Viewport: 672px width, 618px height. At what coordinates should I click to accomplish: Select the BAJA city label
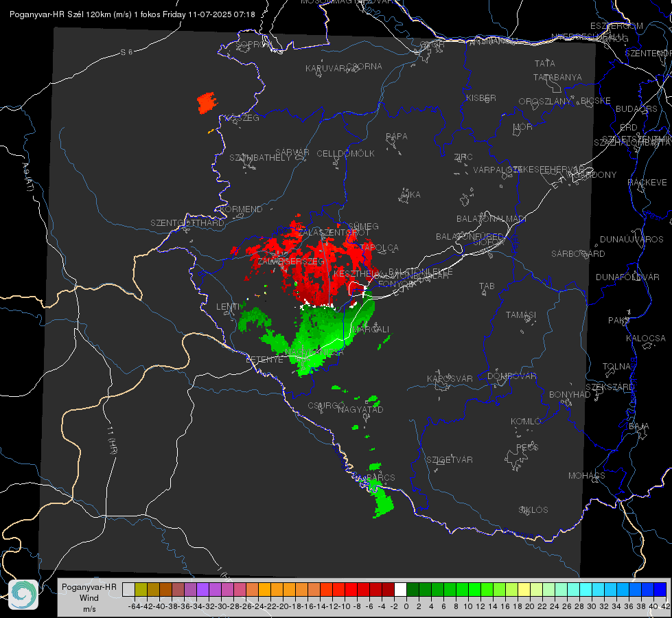[x=639, y=426]
